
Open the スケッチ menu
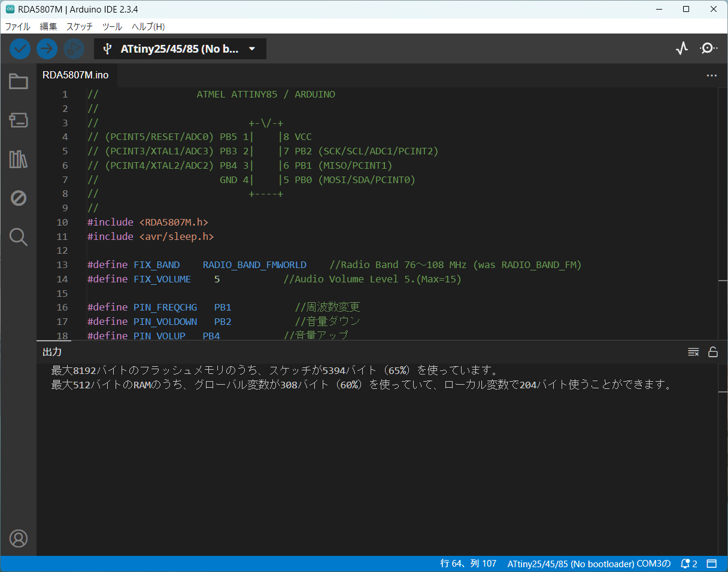(80, 26)
